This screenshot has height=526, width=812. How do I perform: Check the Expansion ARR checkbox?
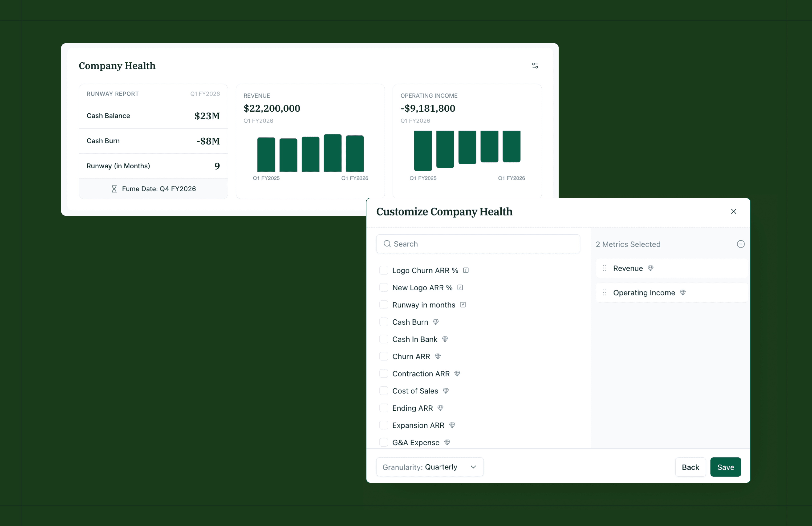point(383,425)
